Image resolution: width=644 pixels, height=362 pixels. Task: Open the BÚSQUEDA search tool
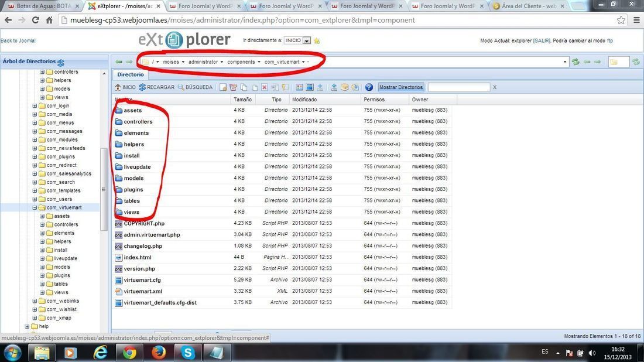195,87
